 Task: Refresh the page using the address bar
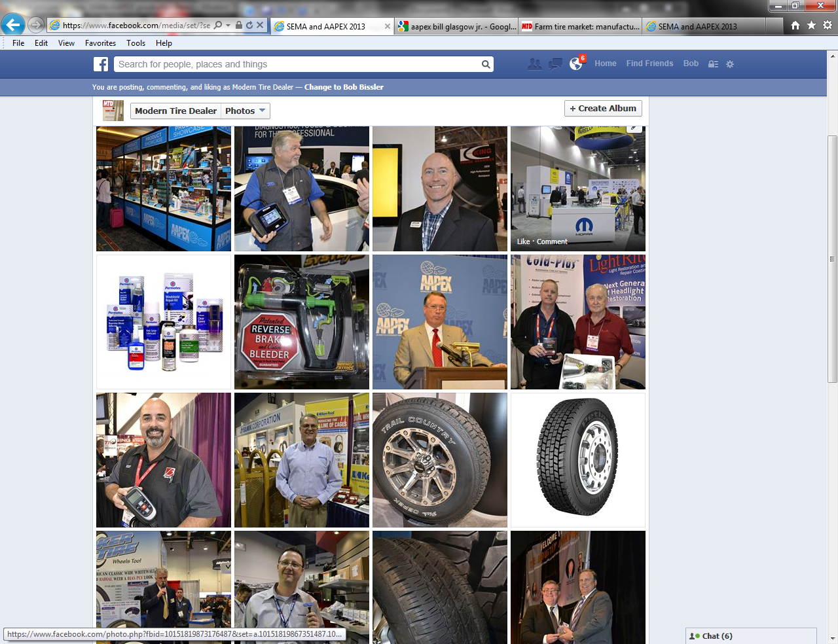249,26
